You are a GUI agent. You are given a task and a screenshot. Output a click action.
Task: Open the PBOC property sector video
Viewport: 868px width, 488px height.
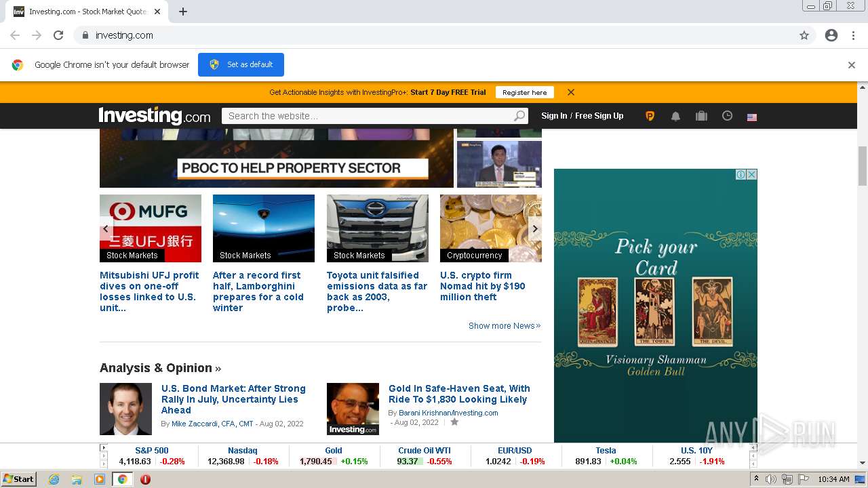coord(277,158)
